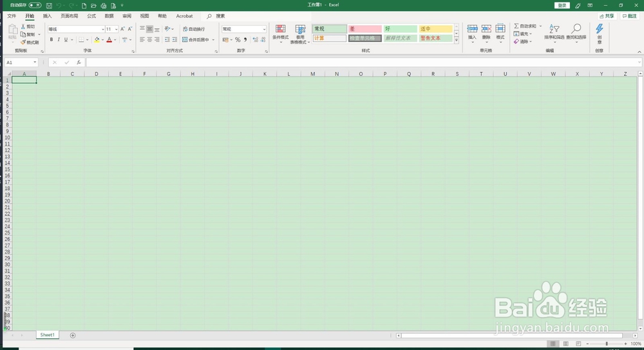Screen dimensions: 644x350
Task: Click the Save disk icon in title bar
Action: [x=50, y=6]
